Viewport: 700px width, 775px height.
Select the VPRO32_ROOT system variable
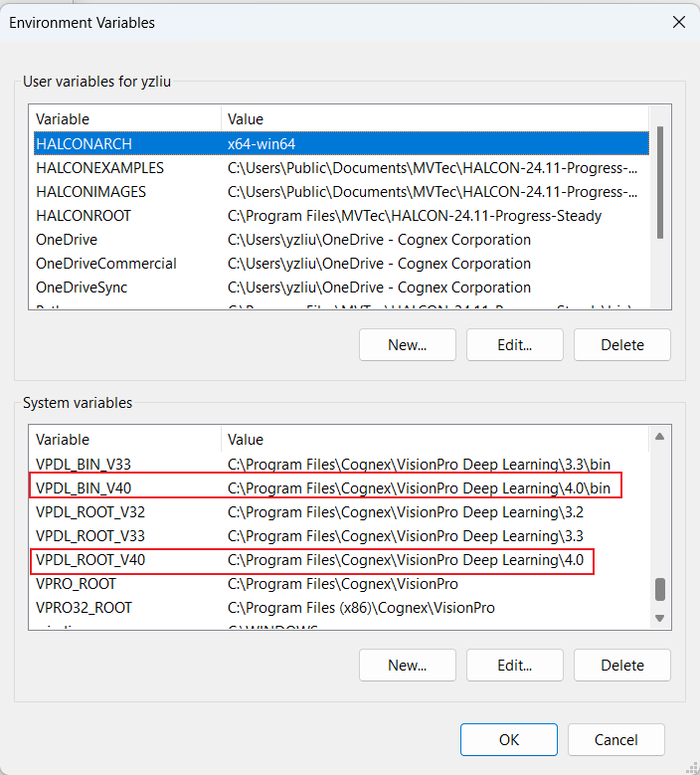84,608
